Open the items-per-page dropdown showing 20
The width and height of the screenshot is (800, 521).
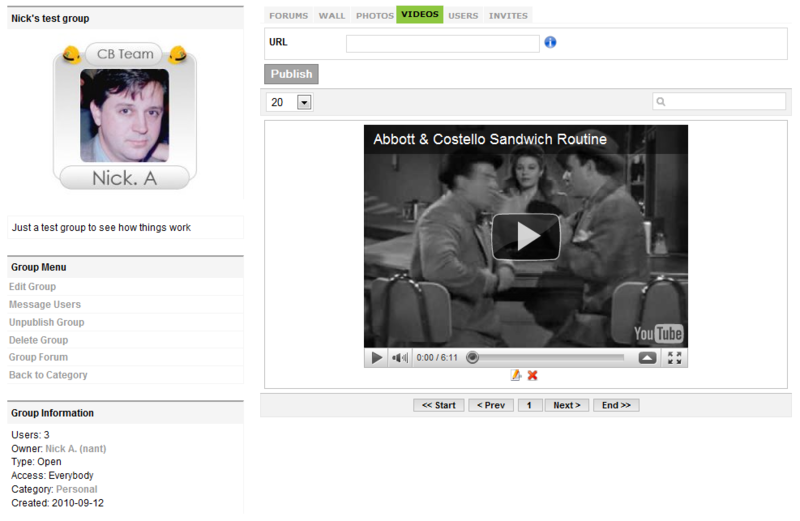click(289, 102)
